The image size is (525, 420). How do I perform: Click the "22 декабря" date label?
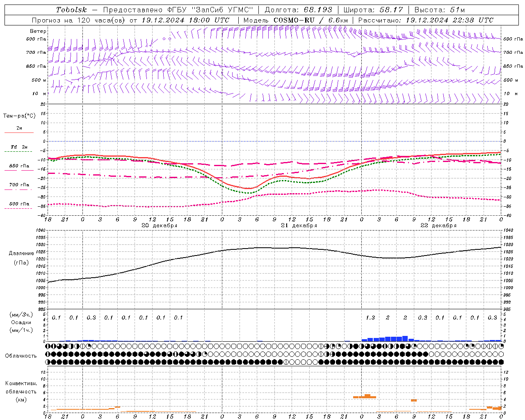coord(438,226)
